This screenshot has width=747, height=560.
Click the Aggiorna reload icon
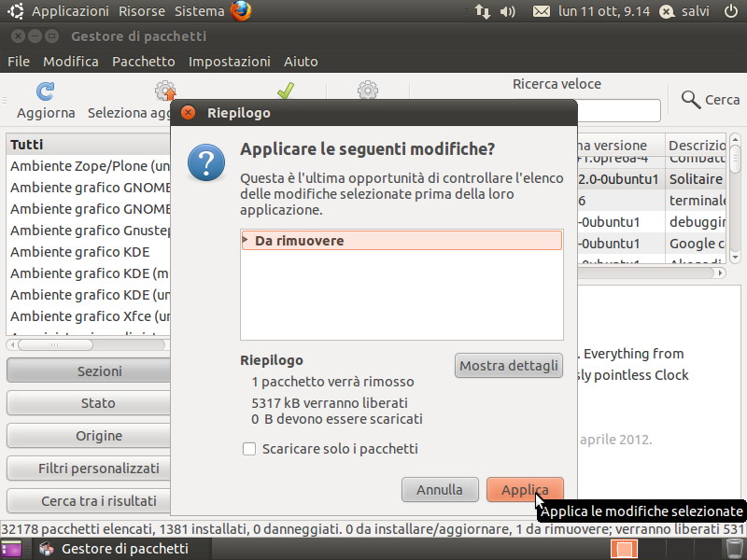[45, 91]
